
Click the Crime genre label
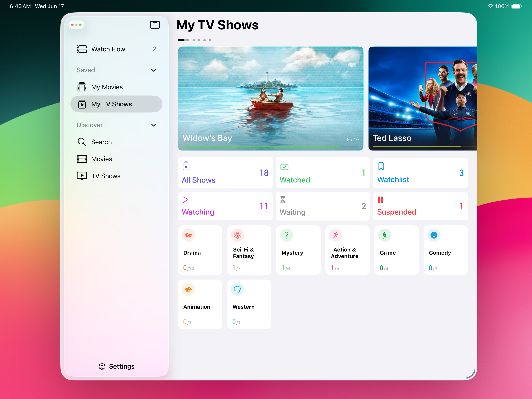pyautogui.click(x=388, y=253)
